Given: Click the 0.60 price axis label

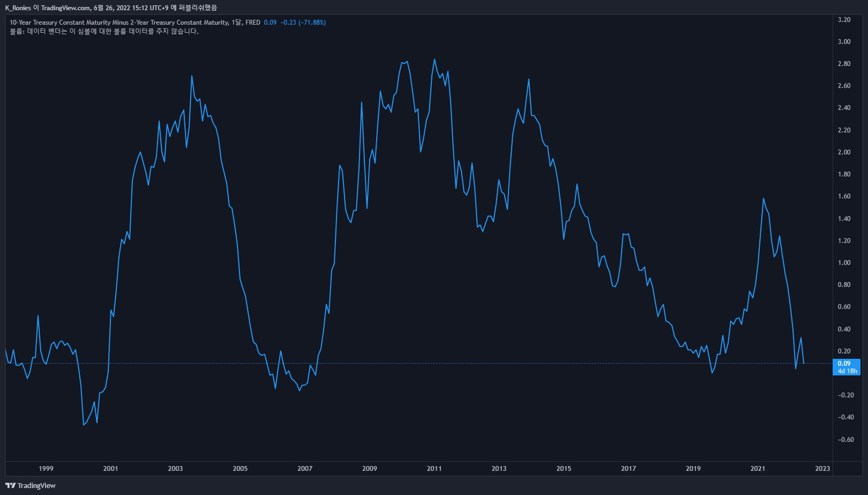Looking at the screenshot, I should 844,307.
